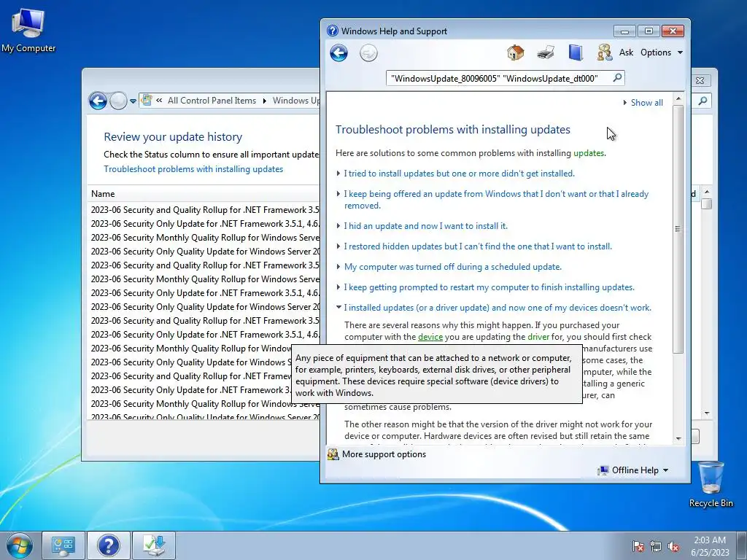
Task: Click the taskbar installer icon with blue arrow
Action: pyautogui.click(x=154, y=545)
